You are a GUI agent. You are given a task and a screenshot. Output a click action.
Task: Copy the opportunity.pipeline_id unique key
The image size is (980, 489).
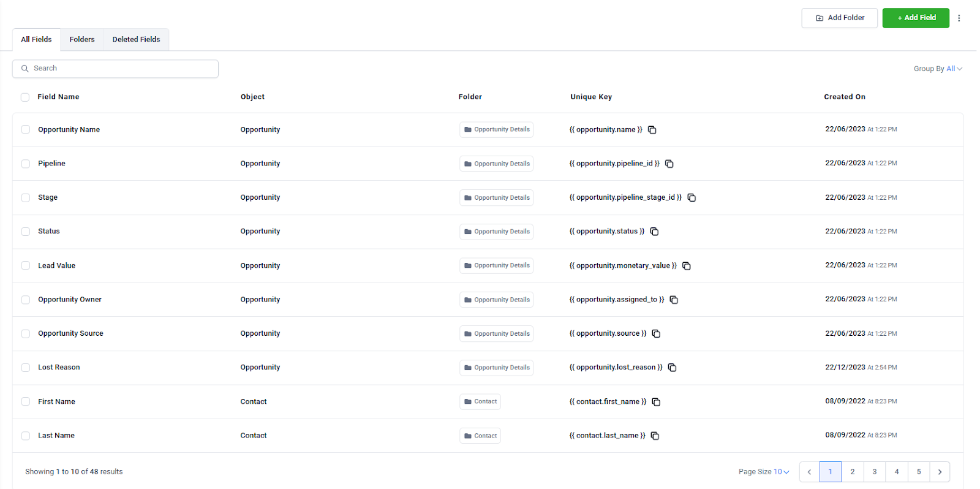coord(669,164)
